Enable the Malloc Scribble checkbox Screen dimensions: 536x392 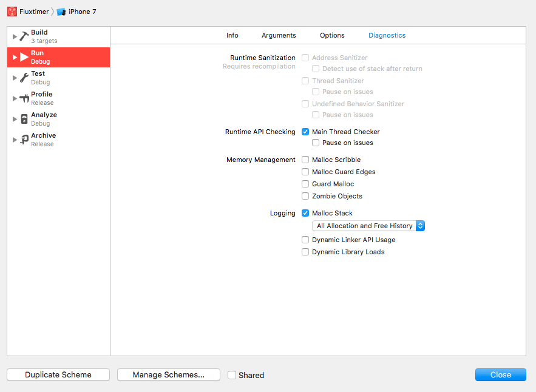point(305,160)
